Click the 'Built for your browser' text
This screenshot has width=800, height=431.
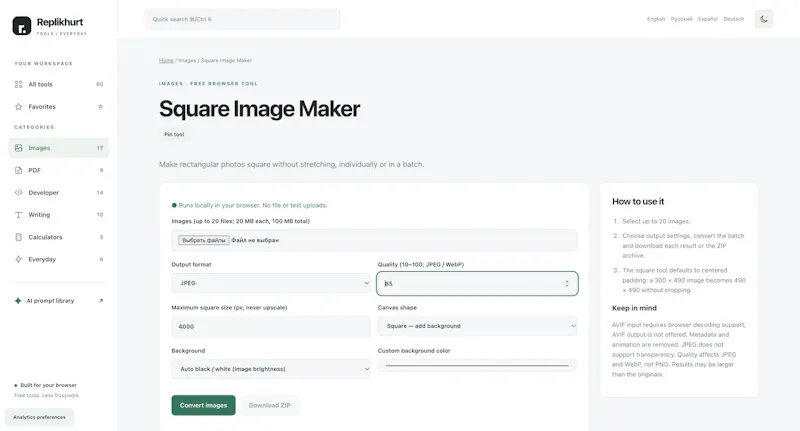click(x=48, y=385)
